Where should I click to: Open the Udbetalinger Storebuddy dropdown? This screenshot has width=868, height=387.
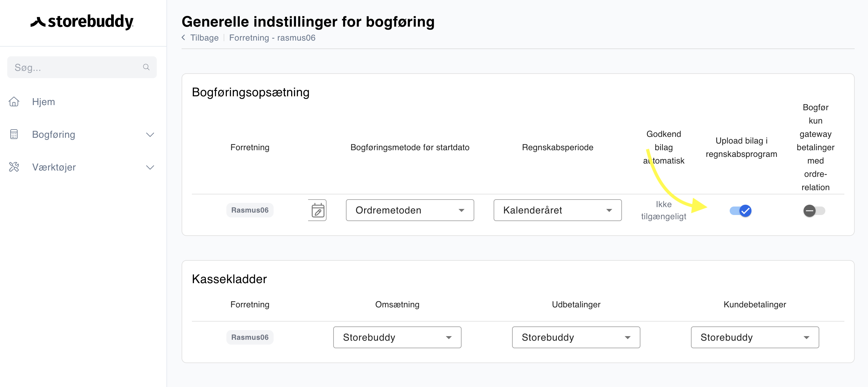tap(576, 337)
